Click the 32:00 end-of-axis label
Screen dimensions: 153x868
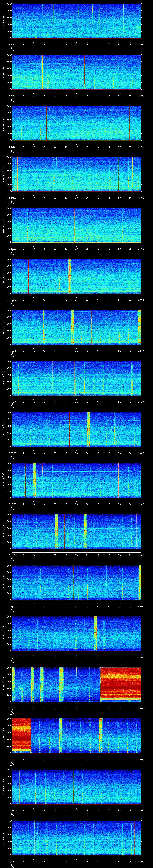141,44
